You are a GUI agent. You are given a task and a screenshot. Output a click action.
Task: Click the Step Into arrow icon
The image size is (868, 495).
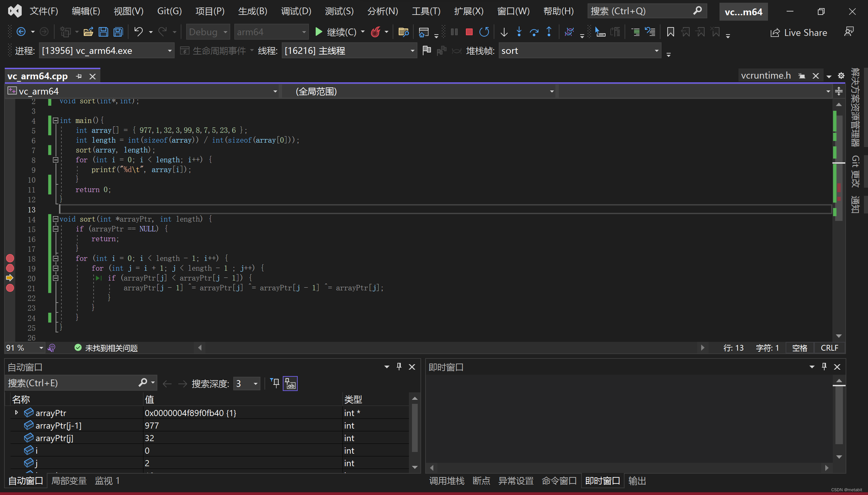(x=519, y=32)
